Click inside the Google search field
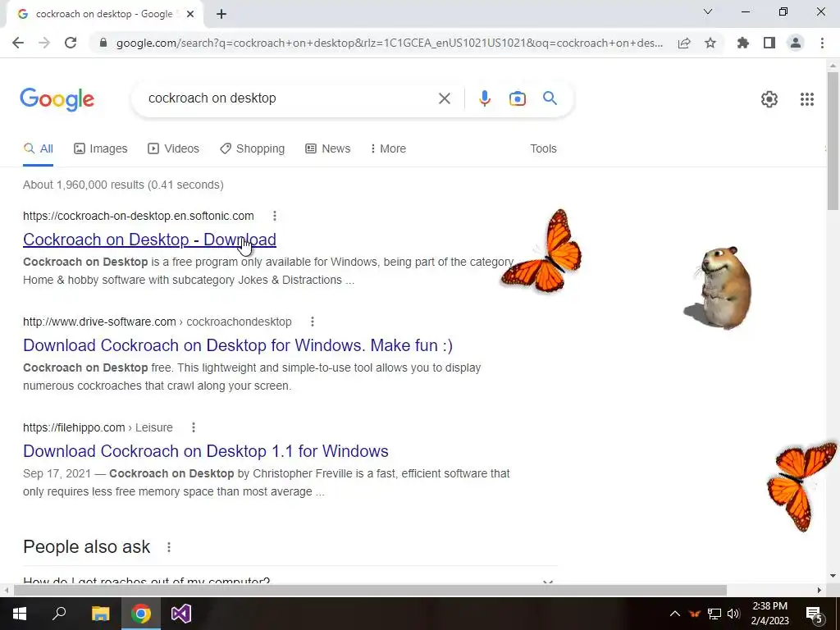840x630 pixels. [290, 98]
